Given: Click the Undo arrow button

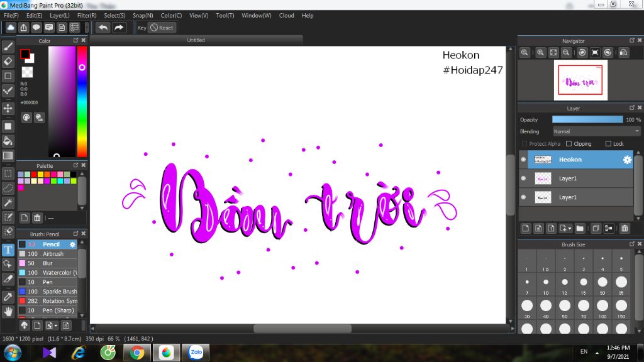Looking at the screenshot, I should coord(103,28).
